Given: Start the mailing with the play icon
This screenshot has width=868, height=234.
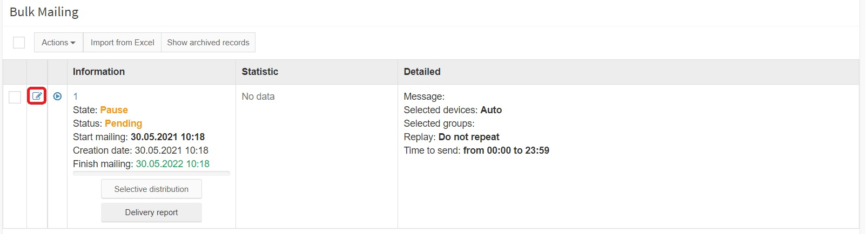Looking at the screenshot, I should (x=58, y=96).
